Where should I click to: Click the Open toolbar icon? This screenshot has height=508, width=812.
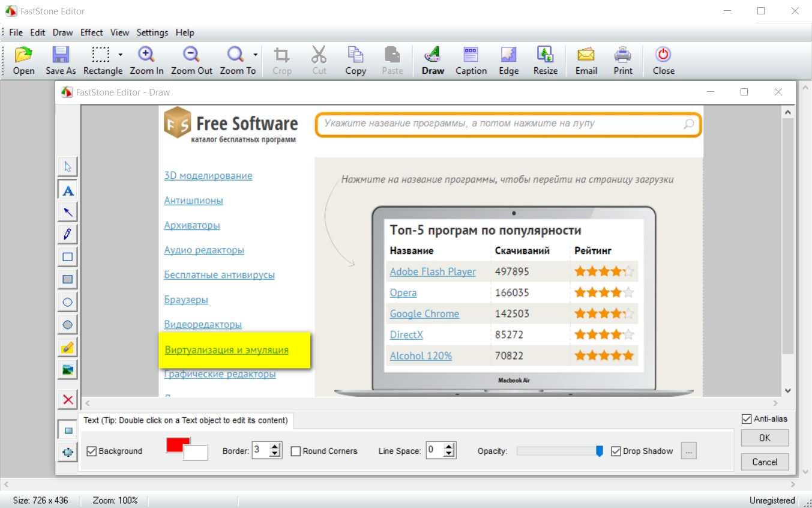23,55
